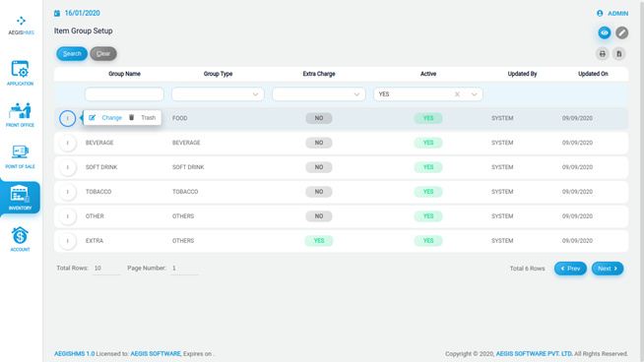This screenshot has height=362, width=644.
Task: Click the Clear button
Action: coord(103,54)
